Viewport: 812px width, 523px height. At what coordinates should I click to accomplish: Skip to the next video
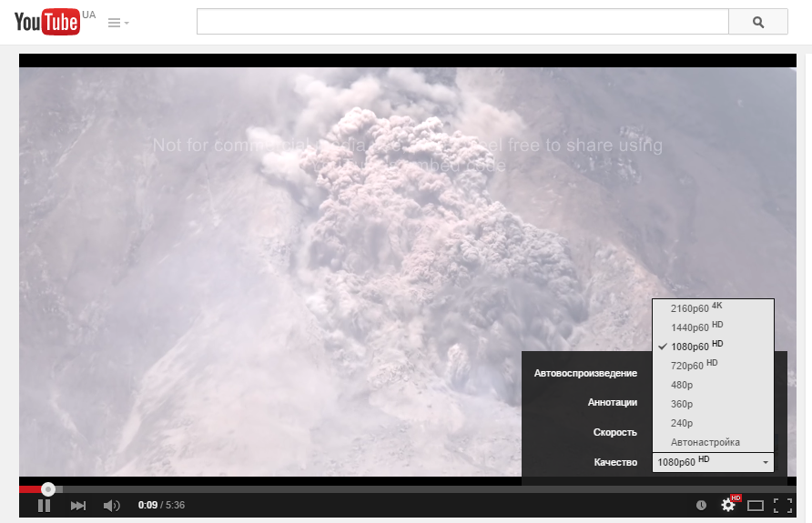pyautogui.click(x=78, y=506)
